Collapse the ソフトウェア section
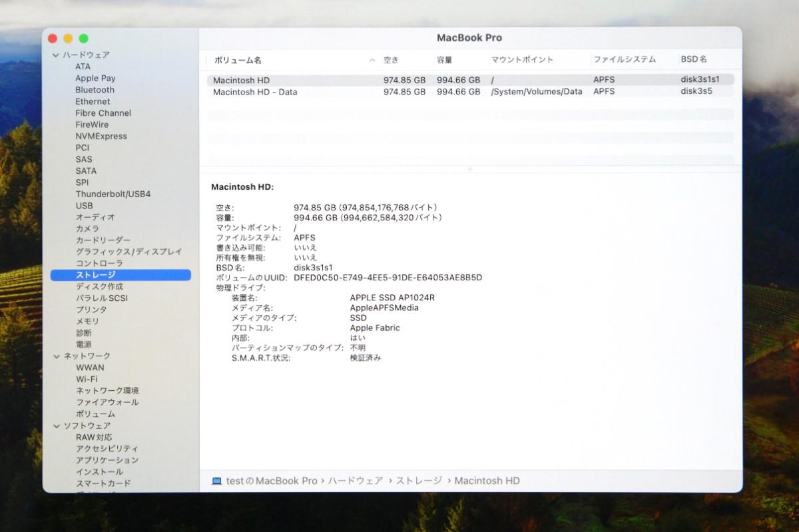 coord(56,425)
